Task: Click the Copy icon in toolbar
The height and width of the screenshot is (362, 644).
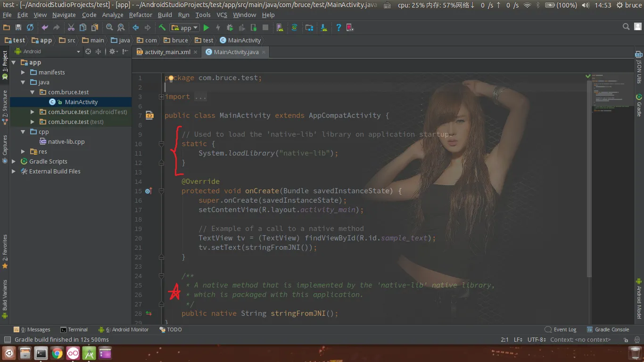Action: (x=83, y=28)
